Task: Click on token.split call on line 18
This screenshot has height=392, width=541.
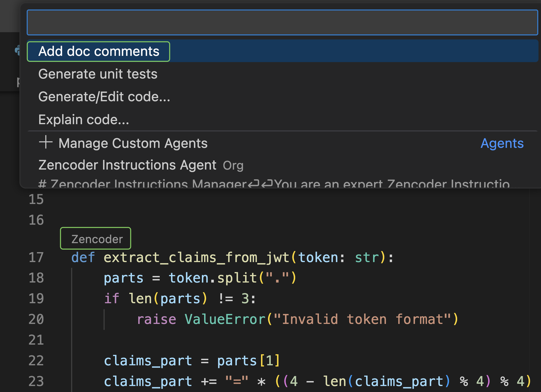Action: coord(233,278)
